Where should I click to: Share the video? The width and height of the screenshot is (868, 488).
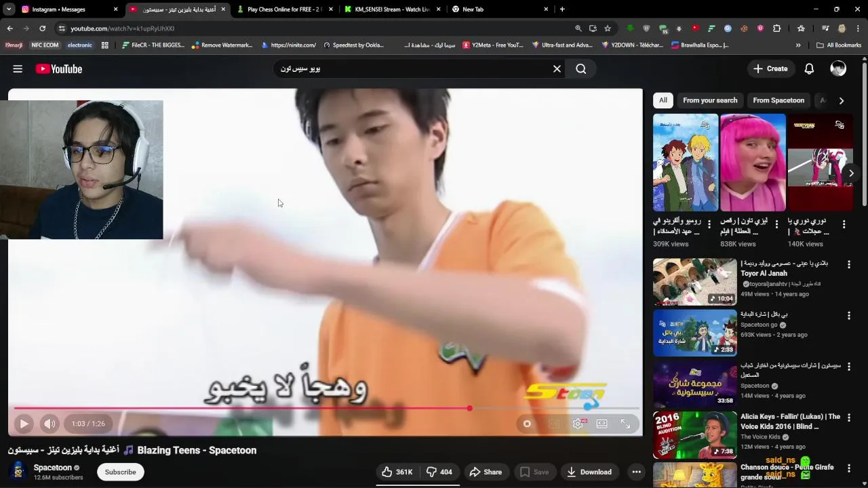pos(486,472)
